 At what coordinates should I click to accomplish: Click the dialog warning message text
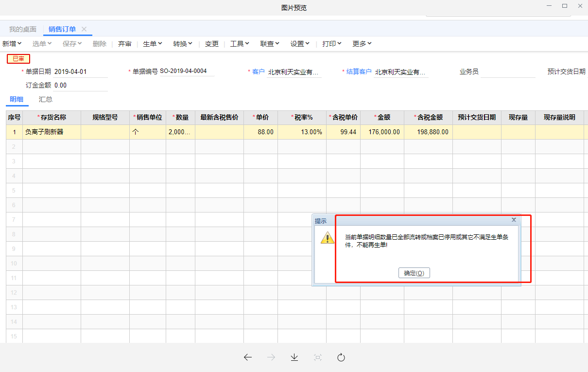pyautogui.click(x=427, y=241)
